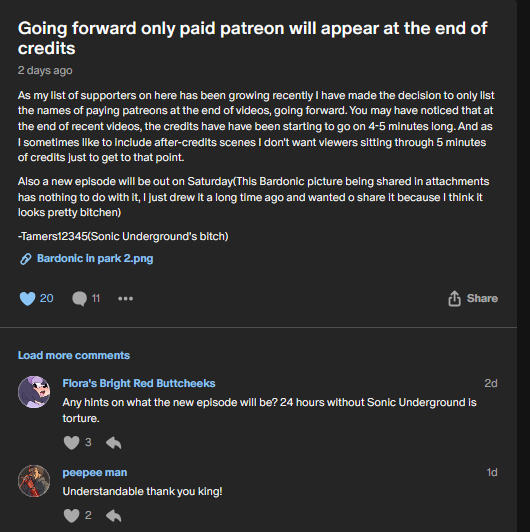Click the Share upload icon
The image size is (530, 532).
454,299
